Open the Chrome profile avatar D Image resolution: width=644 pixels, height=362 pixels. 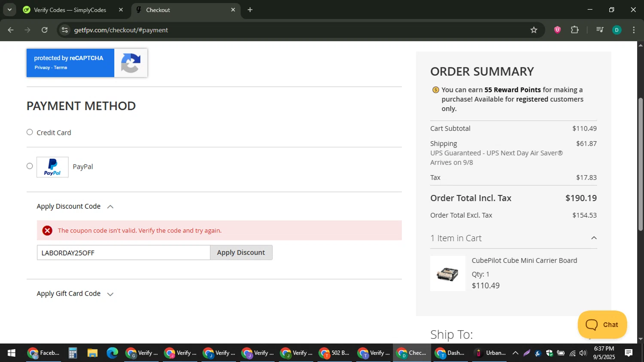[617, 30]
